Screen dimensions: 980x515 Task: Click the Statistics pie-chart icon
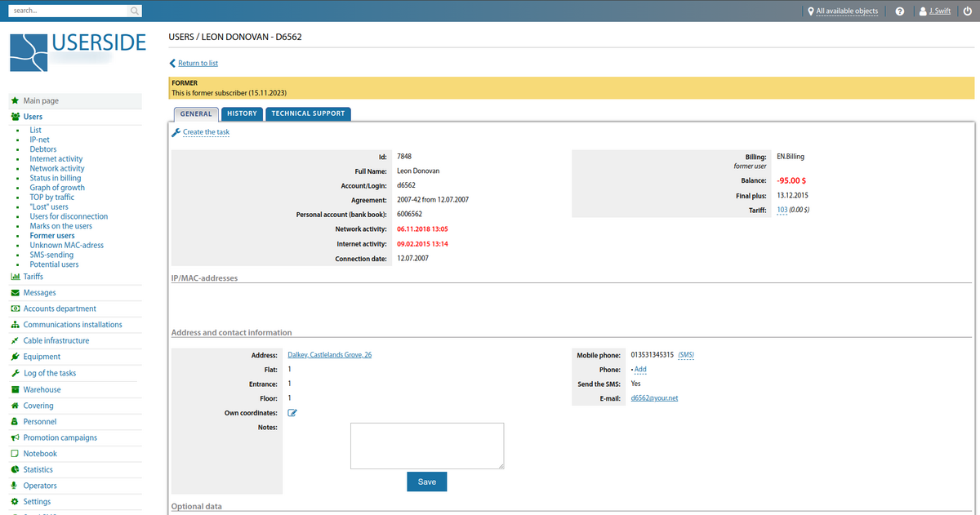click(13, 469)
